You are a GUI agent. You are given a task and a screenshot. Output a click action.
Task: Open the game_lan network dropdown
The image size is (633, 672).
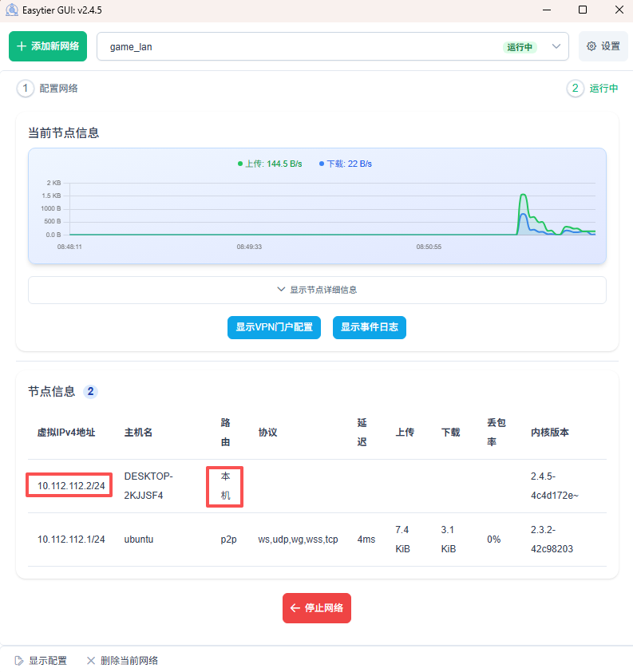click(333, 46)
